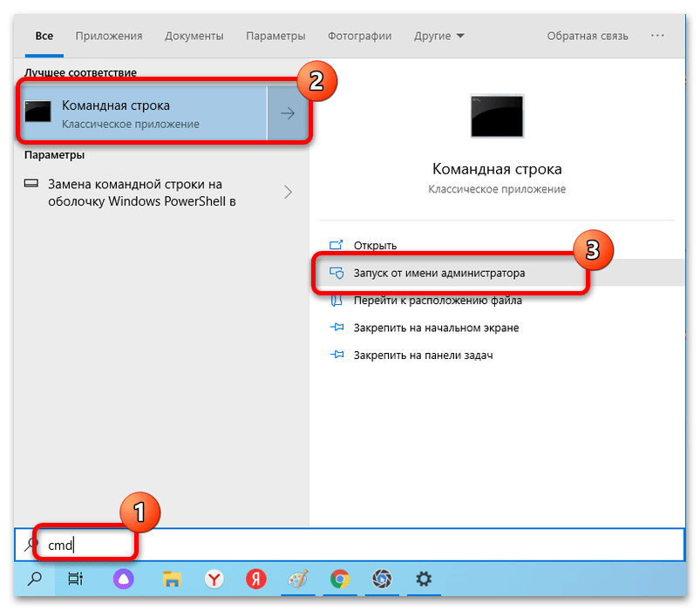Click Закрепить на панели задач

tap(423, 356)
